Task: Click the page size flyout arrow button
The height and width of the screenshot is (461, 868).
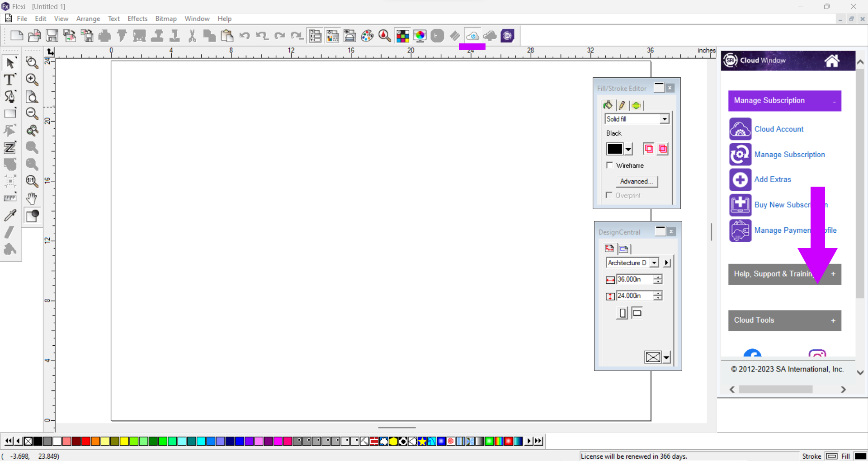Action: pyautogui.click(x=667, y=263)
